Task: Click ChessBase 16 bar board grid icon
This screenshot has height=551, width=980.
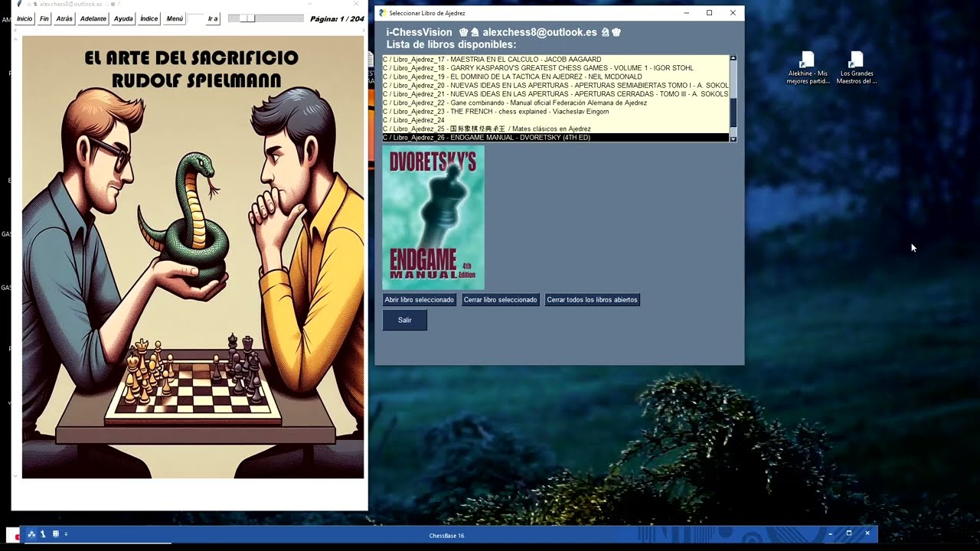Action: pyautogui.click(x=57, y=534)
